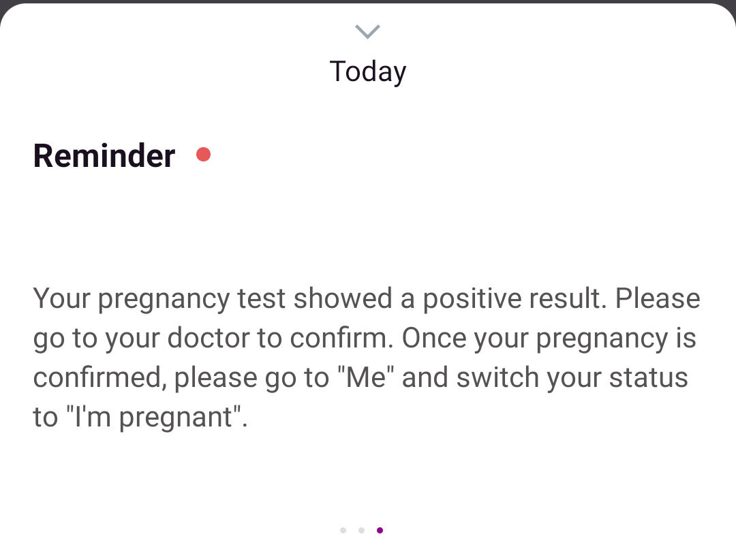Image resolution: width=736 pixels, height=560 pixels.
Task: Tap the quoted "Me" text in reminder
Action: pyautogui.click(x=366, y=377)
